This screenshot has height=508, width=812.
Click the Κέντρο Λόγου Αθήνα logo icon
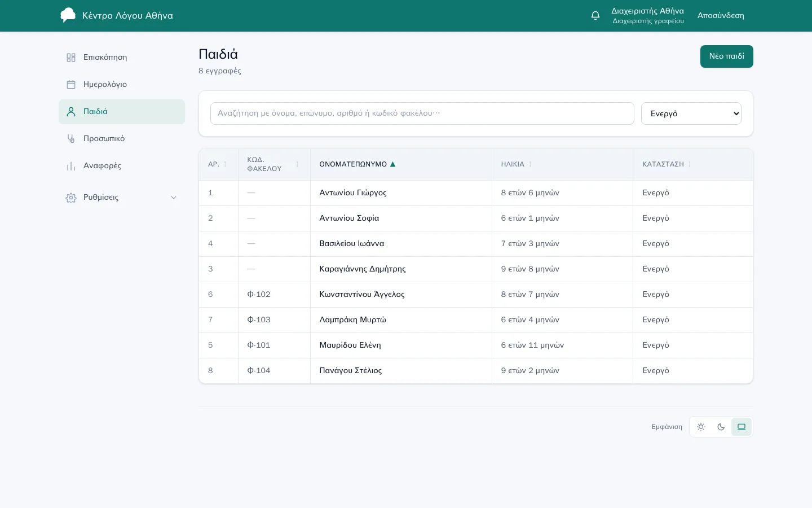(x=68, y=15)
